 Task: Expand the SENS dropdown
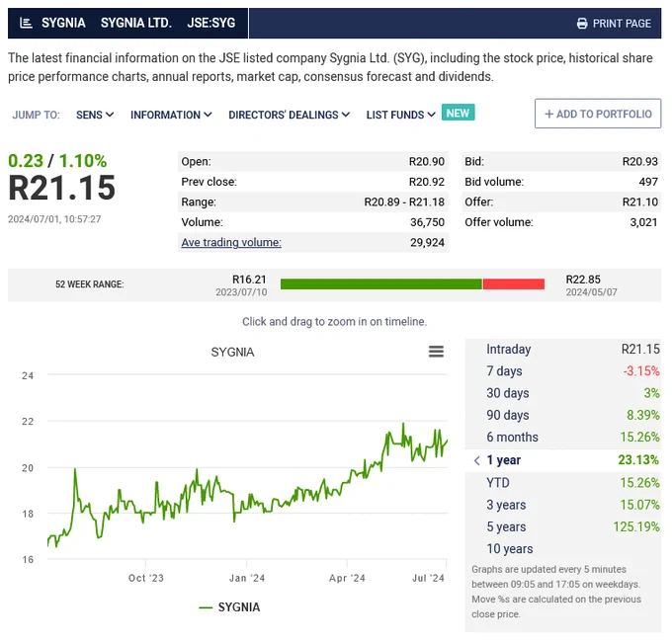click(x=95, y=115)
